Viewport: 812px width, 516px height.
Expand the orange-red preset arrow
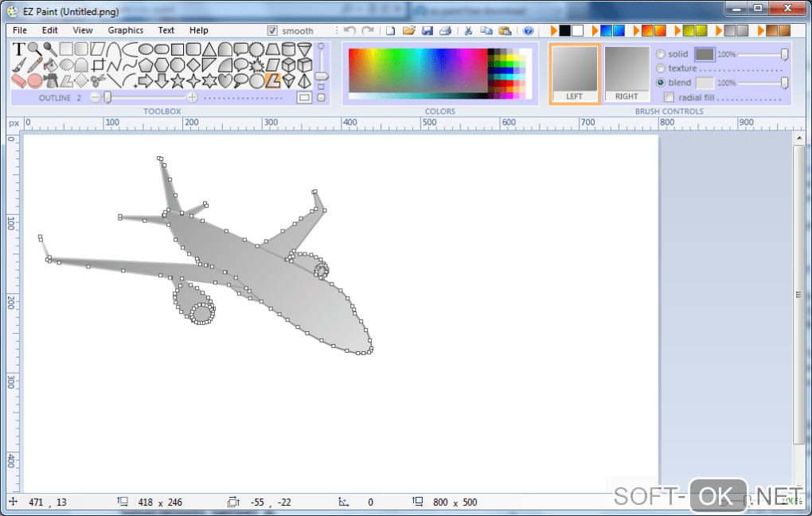pos(636,30)
